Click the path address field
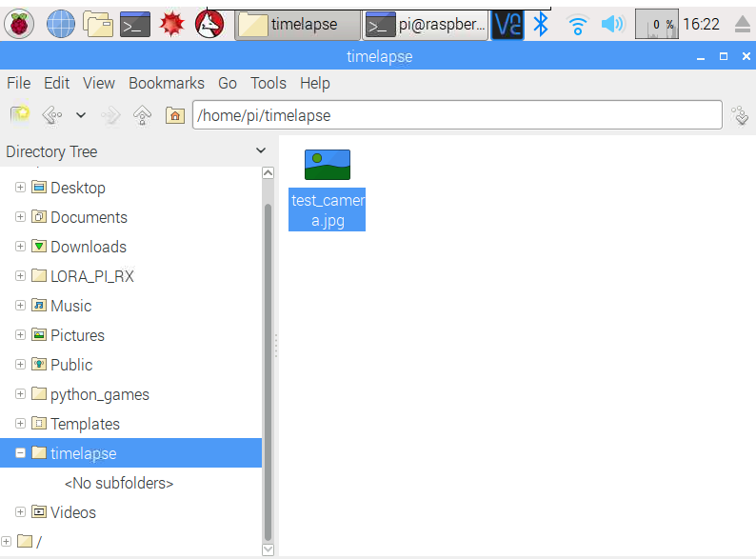The width and height of the screenshot is (756, 559). coord(457,115)
